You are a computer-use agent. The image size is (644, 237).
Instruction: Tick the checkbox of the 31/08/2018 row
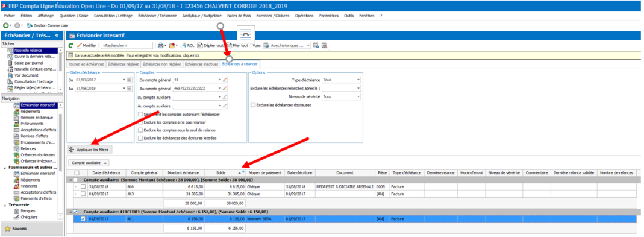point(83,187)
